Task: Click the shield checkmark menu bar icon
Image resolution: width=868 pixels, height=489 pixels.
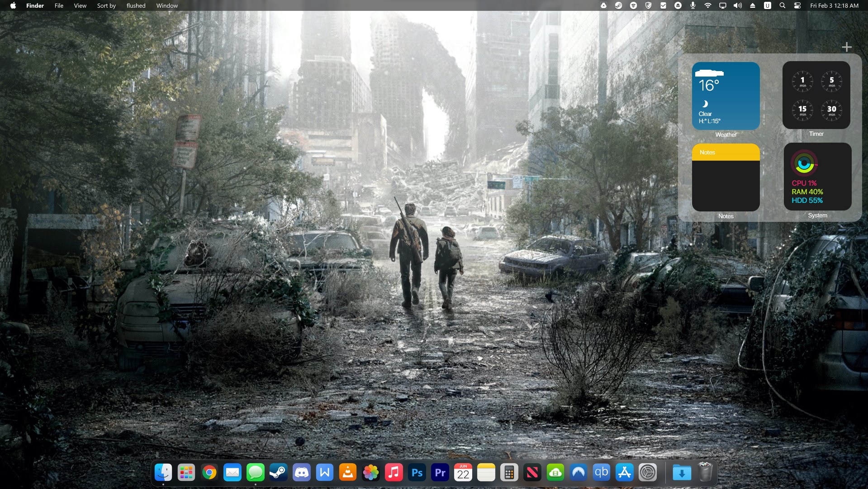Action: coord(649,5)
